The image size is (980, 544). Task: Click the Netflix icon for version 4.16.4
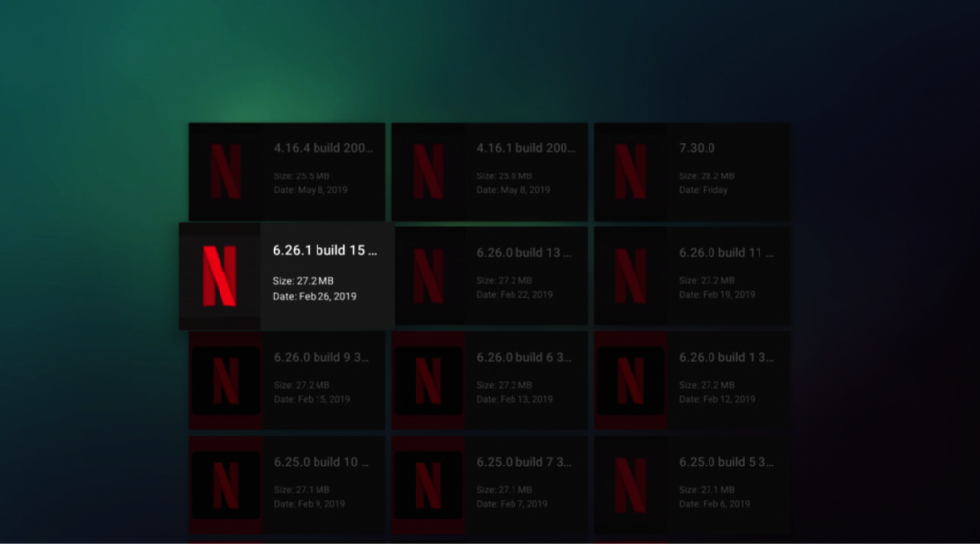(225, 172)
